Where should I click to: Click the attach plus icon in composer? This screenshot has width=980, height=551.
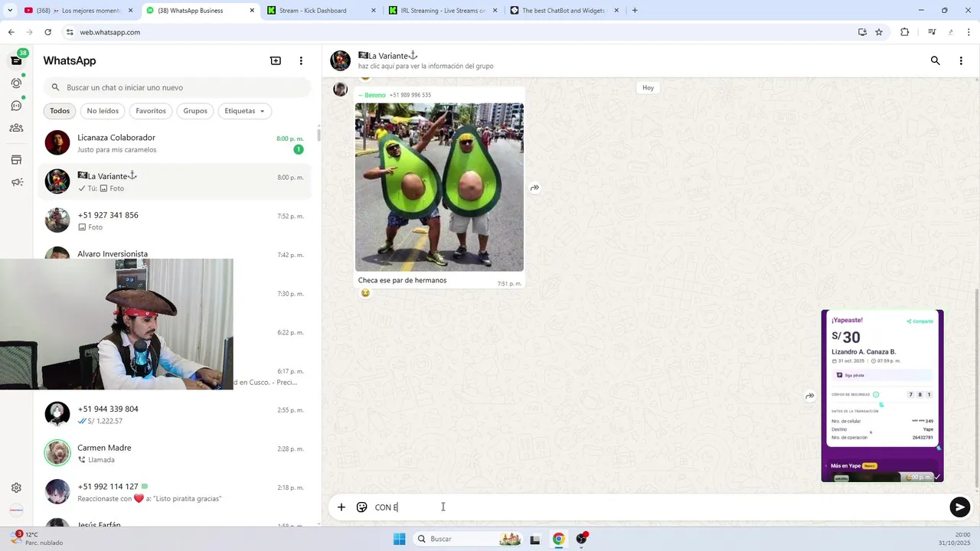tap(341, 507)
